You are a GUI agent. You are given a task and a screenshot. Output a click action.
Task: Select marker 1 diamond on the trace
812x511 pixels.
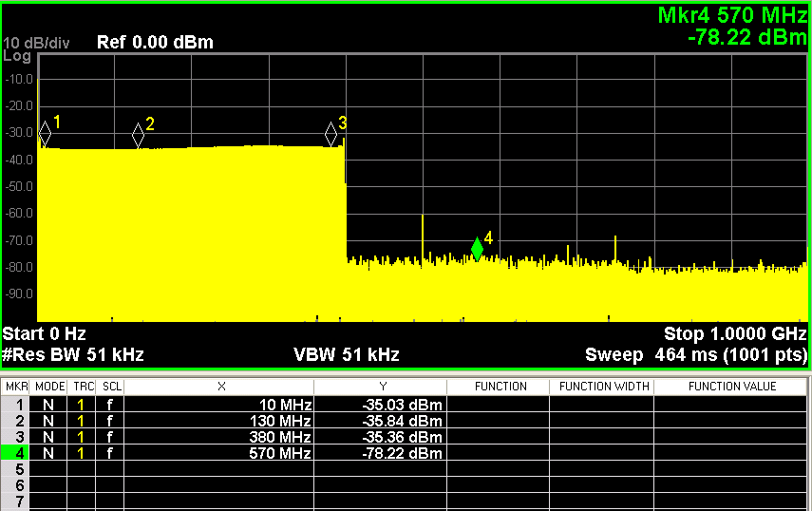[x=45, y=133]
